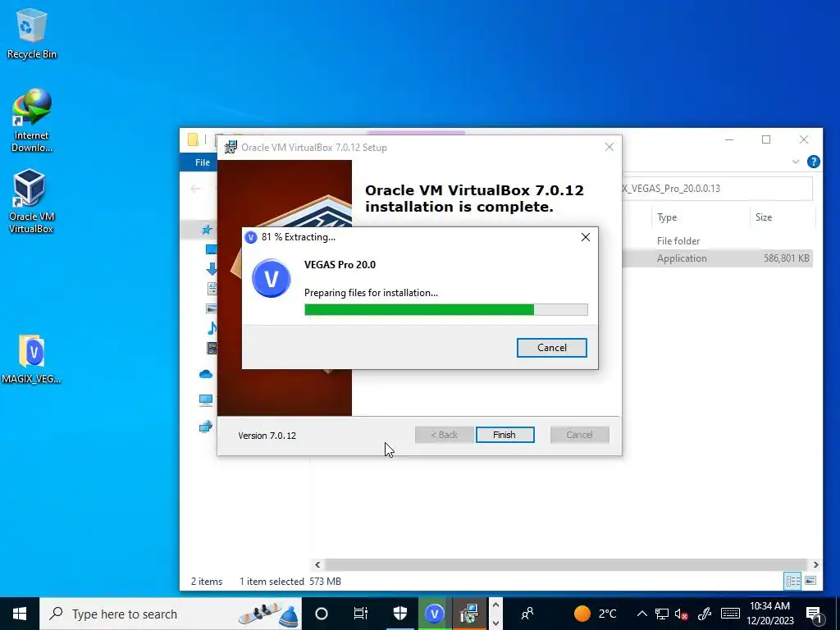Select Pictures icon in Explorer sidebar
This screenshot has width=840, height=630.
point(212,308)
